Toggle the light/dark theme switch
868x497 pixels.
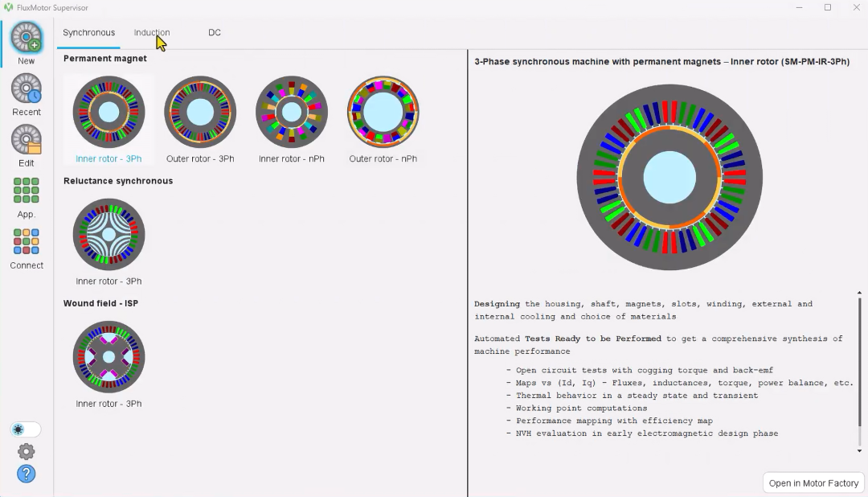pyautogui.click(x=26, y=429)
